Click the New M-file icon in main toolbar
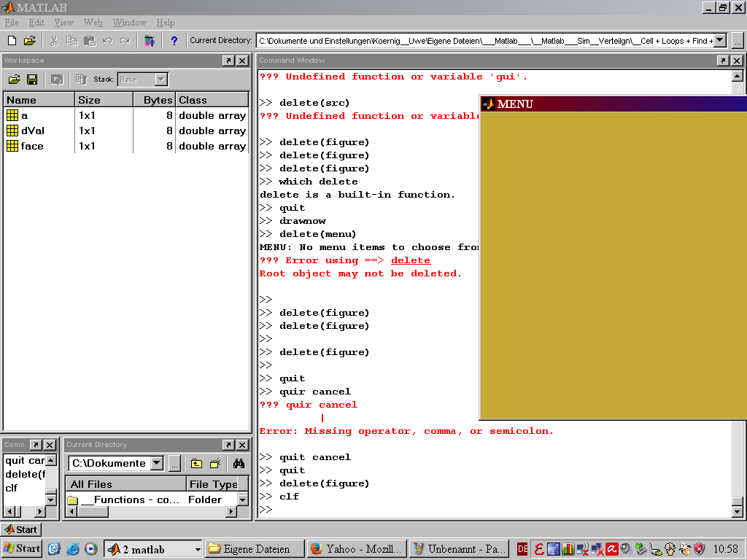 coord(12,41)
